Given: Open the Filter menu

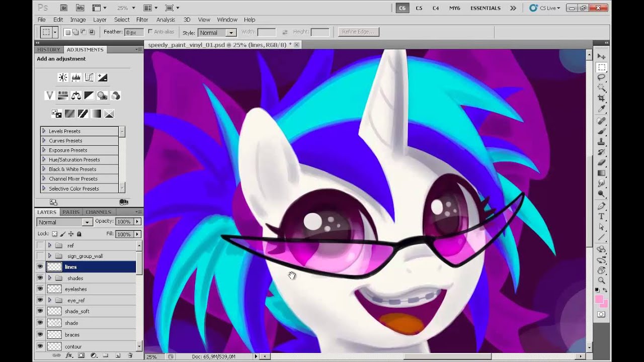Looking at the screenshot, I should tap(142, 20).
